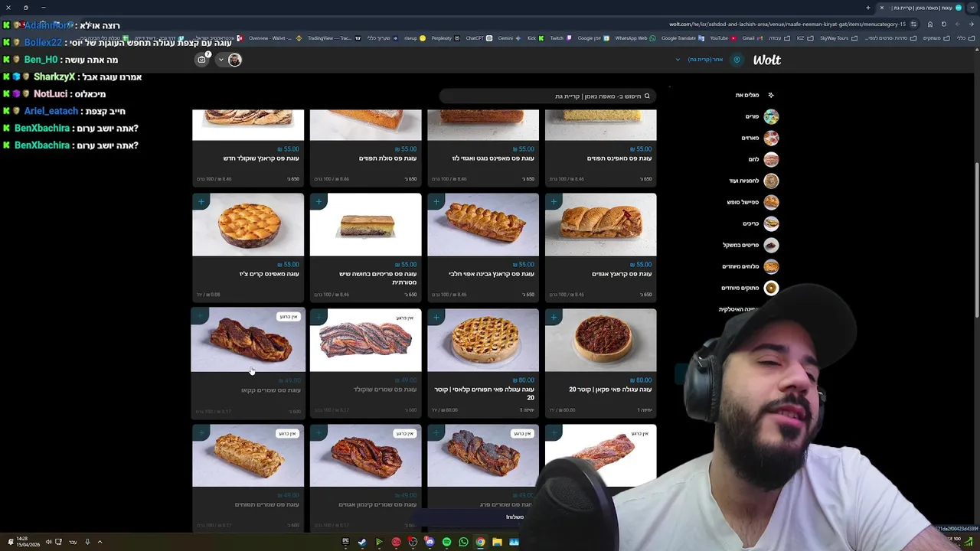Add עוגת פס קראנץ אגוזים to cart

554,201
